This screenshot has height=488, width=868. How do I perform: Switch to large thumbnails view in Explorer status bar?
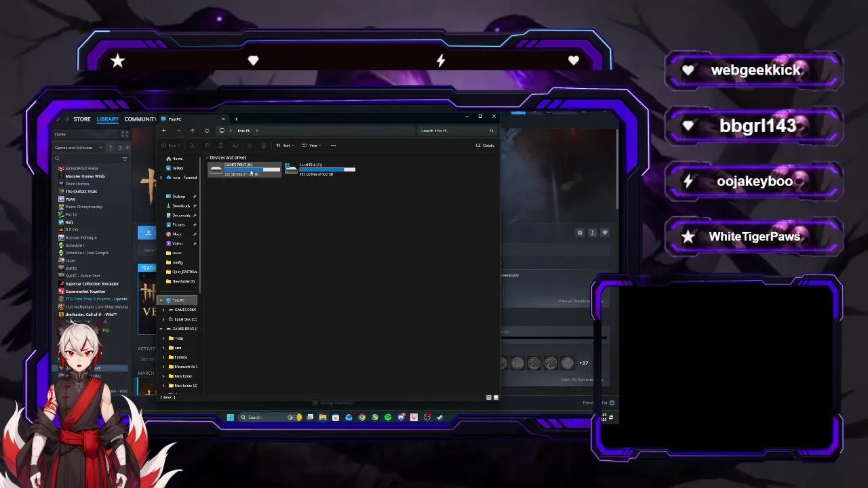click(x=496, y=397)
